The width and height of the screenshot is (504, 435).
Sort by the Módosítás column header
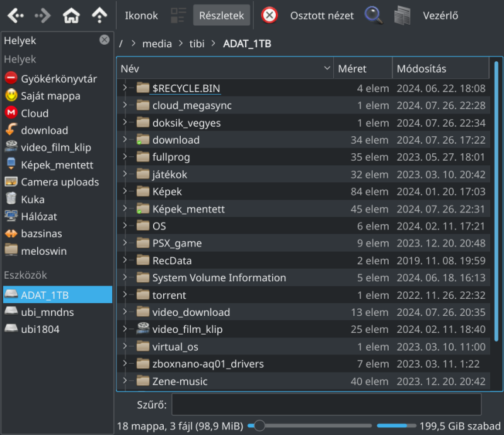tap(440, 69)
